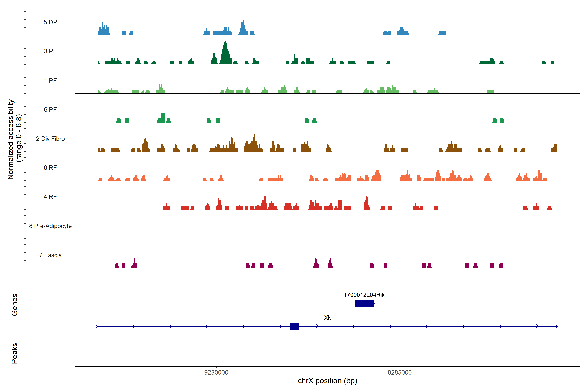Click the 0 RF track label
588x392 pixels.
[50, 168]
